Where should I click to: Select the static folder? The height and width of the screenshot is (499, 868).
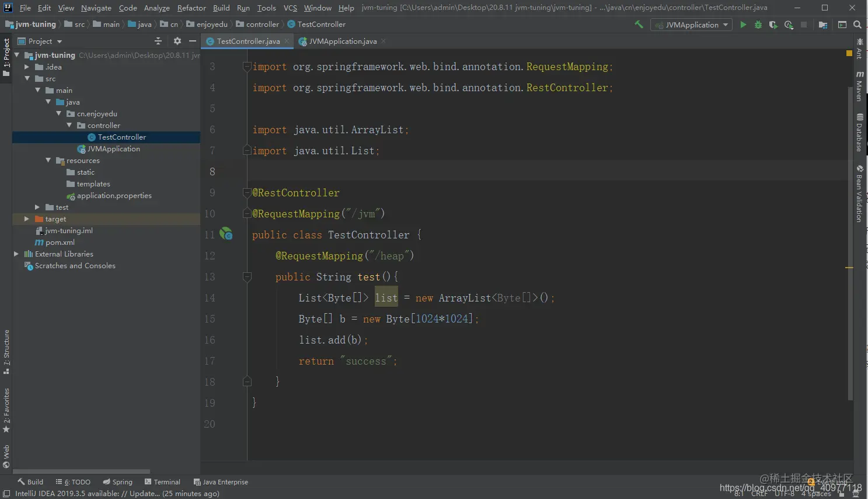click(x=85, y=172)
